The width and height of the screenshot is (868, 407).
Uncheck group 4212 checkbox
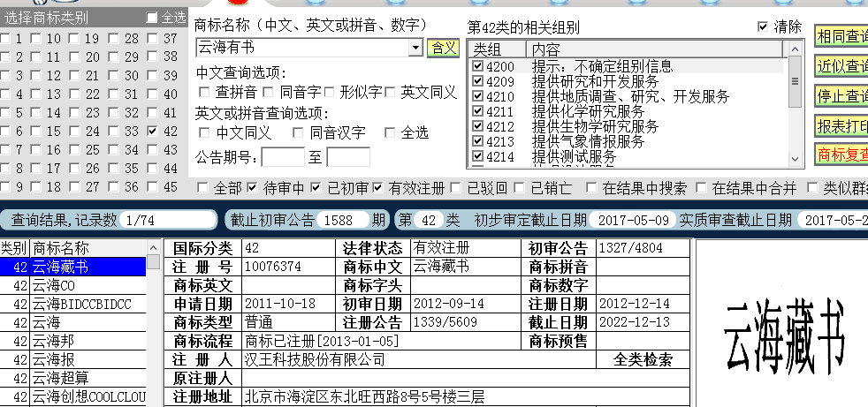point(477,126)
